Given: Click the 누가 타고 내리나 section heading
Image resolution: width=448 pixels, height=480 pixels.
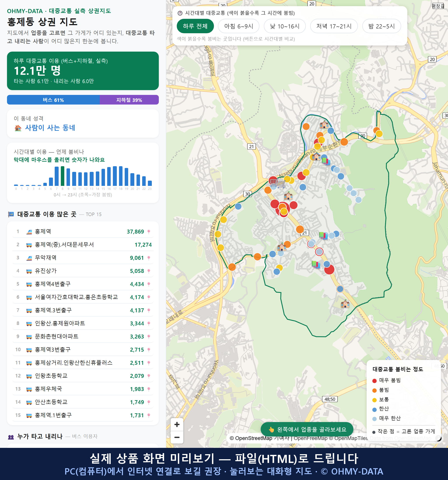Looking at the screenshot, I should tap(40, 436).
